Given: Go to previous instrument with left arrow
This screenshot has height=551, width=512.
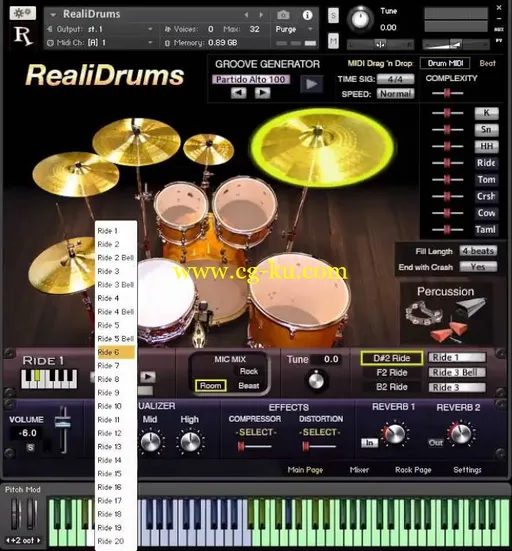Looking at the screenshot, I should click(246, 15).
